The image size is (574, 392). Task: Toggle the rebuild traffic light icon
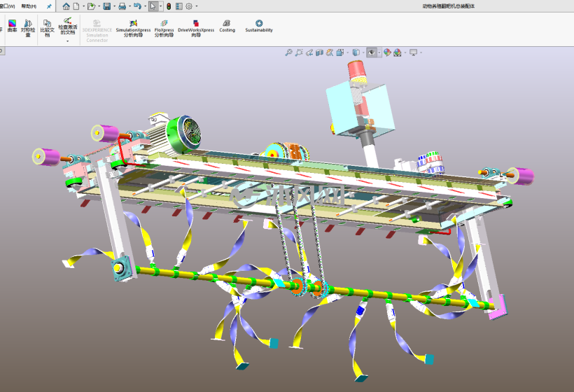pyautogui.click(x=169, y=6)
